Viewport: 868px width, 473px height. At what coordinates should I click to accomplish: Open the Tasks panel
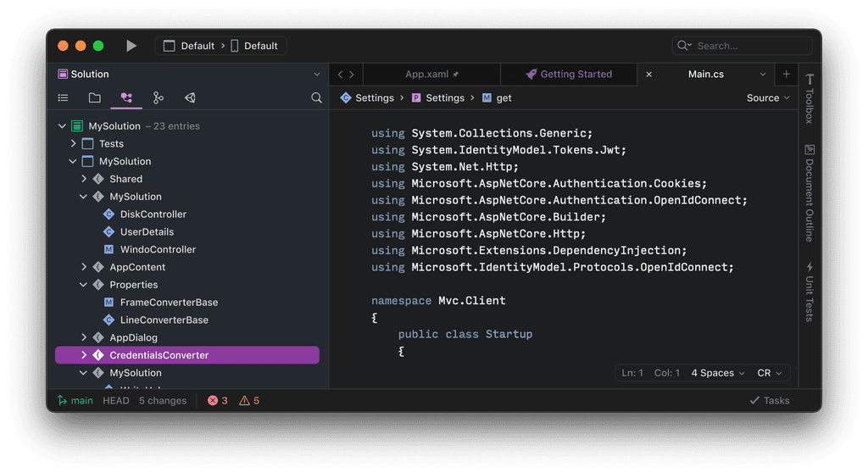click(770, 400)
